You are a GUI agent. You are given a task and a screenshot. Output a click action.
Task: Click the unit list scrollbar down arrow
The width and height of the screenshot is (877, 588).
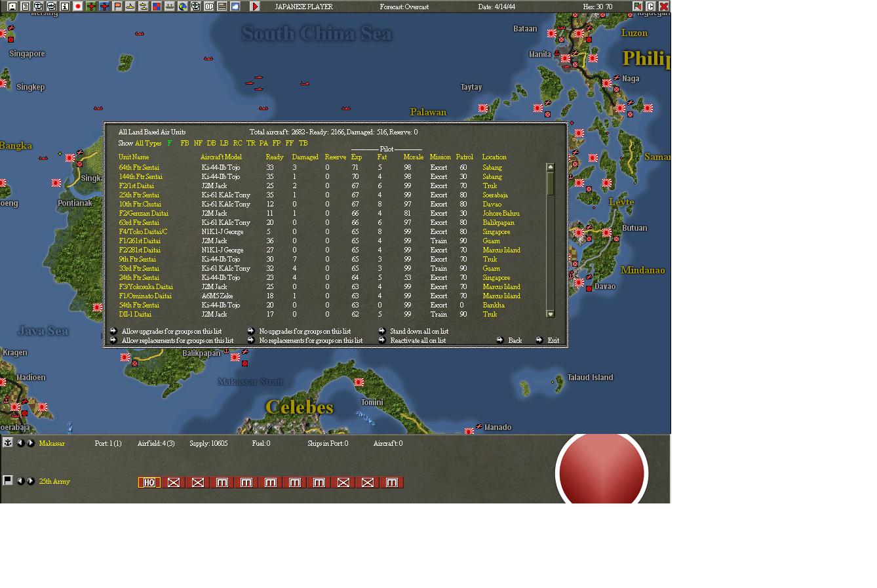coord(551,314)
